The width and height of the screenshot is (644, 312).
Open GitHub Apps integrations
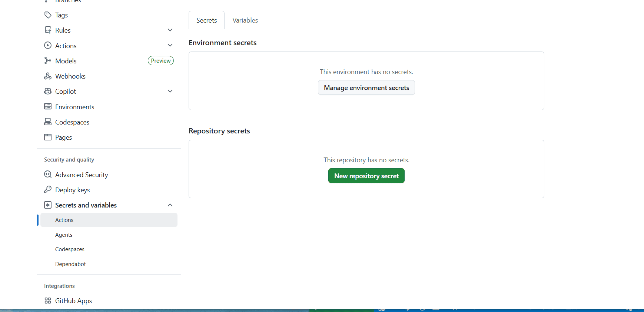[73, 301]
